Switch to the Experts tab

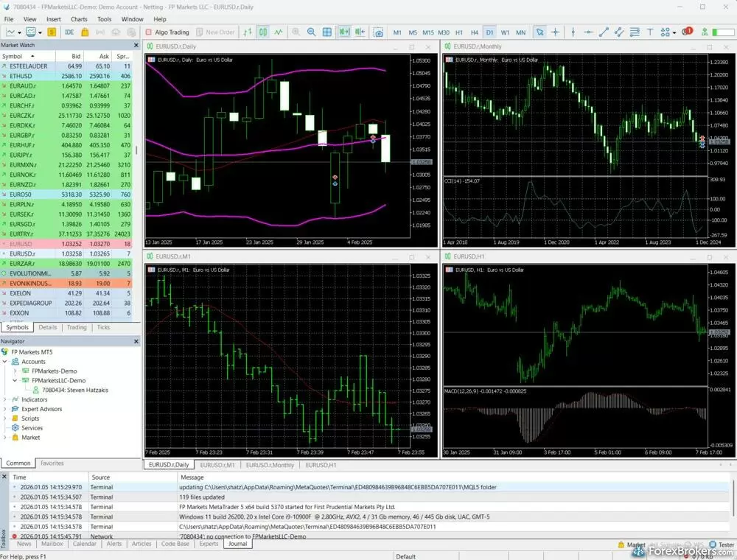coord(209,545)
